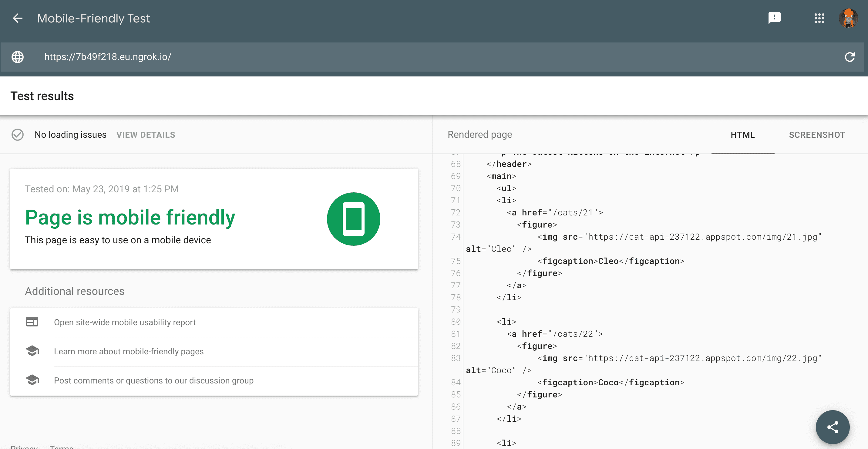Screen dimensions: 868x449
Task: Click the globe/language icon
Action: pyautogui.click(x=17, y=57)
